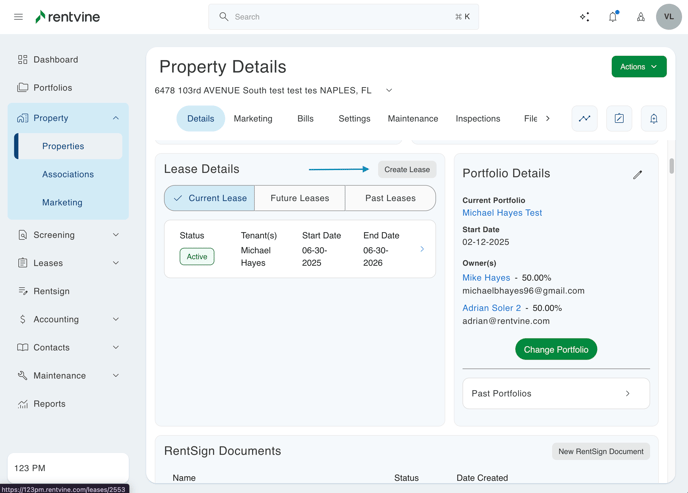Click the Change Portfolio button
Screen dimensions: 688x493
(x=556, y=349)
